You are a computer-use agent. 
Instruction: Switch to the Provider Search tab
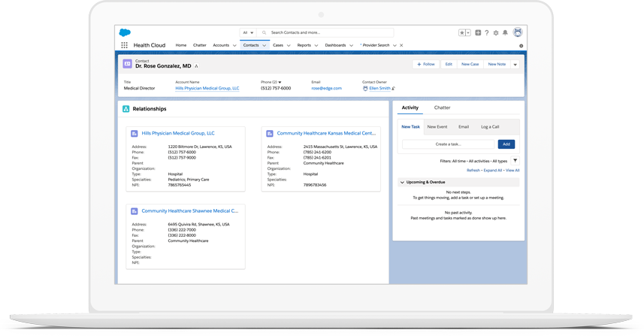tap(375, 45)
